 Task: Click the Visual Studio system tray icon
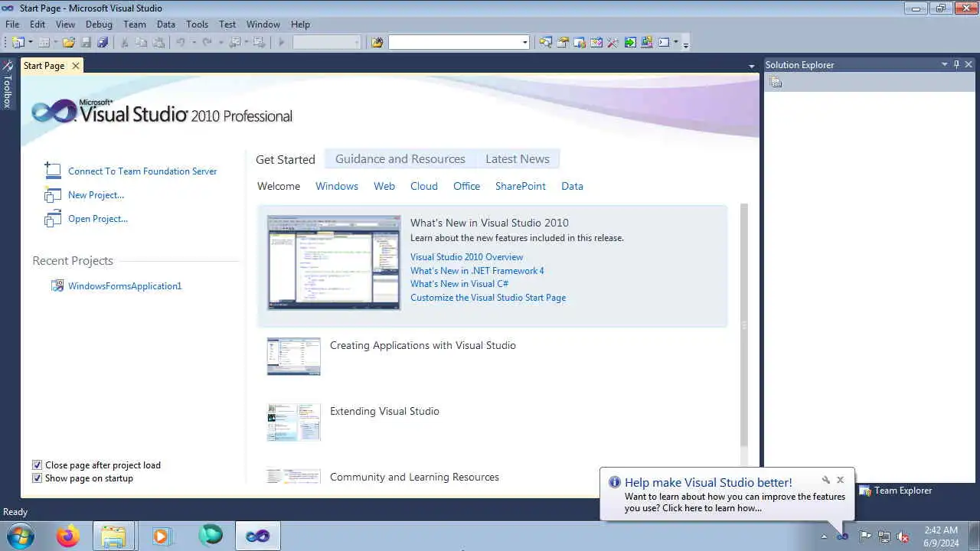(843, 536)
